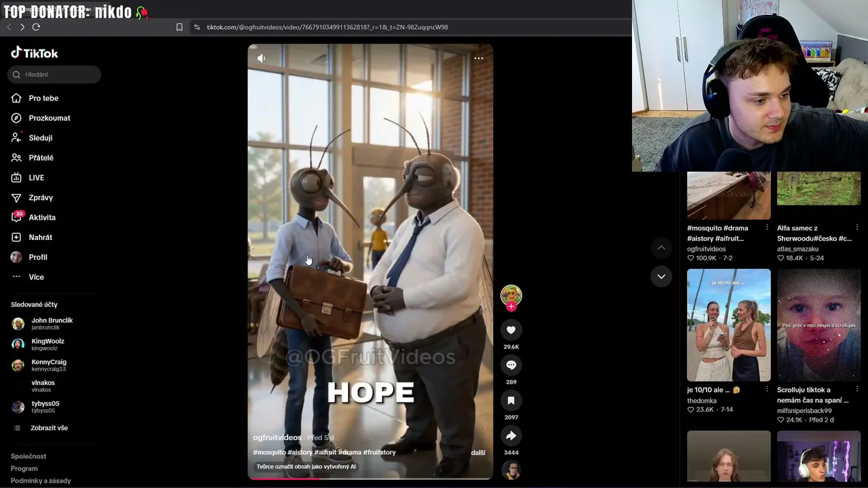Open Podmínky a zásady footer link
Screen dimensions: 868x488
(x=41, y=481)
